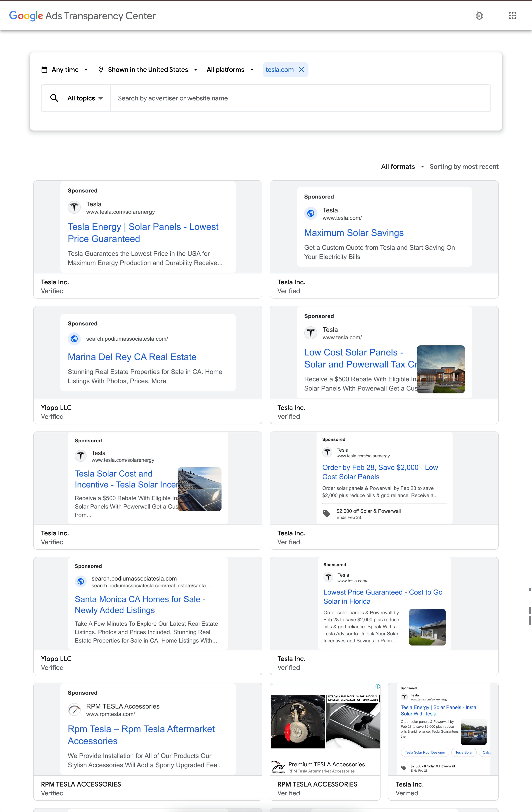Click globe icon in Marina Del Rey ad

click(74, 339)
